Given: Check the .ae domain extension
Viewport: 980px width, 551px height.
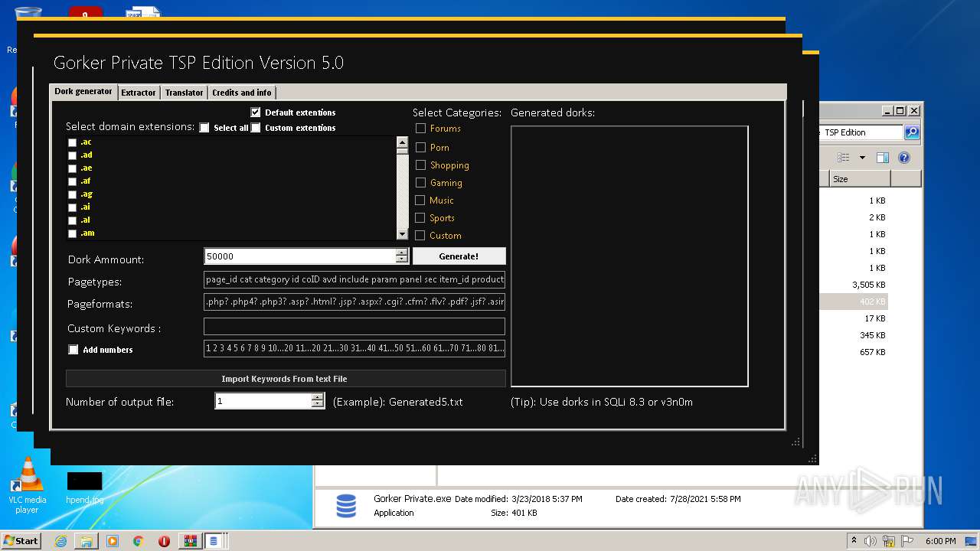Looking at the screenshot, I should 72,168.
